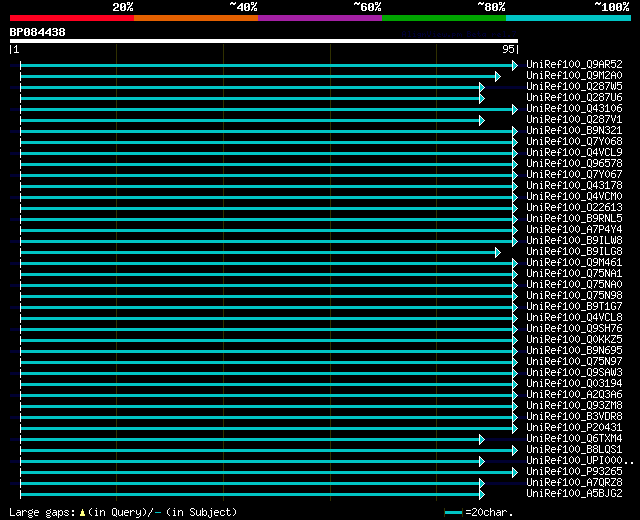This screenshot has width=640, height=520.
Task: Click the UniRef100_B9N321 label
Action: [574, 131]
